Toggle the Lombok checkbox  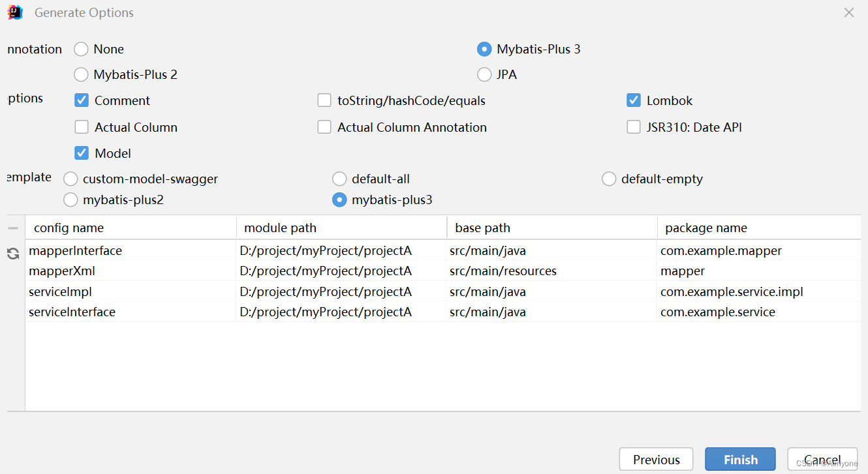pos(634,100)
